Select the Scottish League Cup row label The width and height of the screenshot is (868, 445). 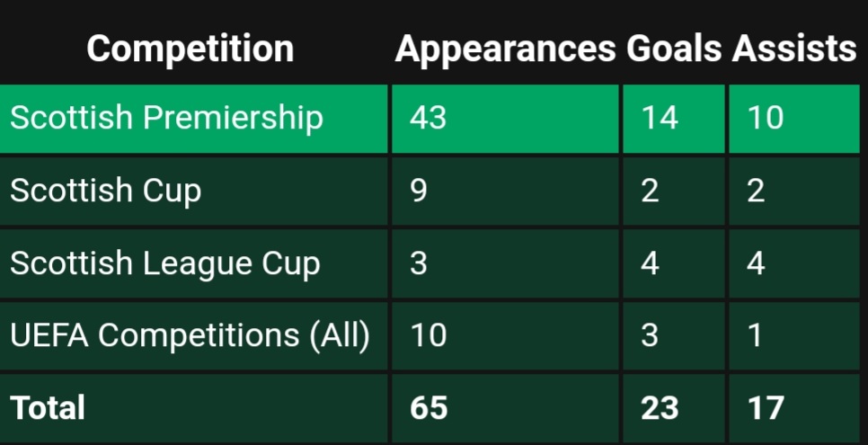tap(165, 263)
